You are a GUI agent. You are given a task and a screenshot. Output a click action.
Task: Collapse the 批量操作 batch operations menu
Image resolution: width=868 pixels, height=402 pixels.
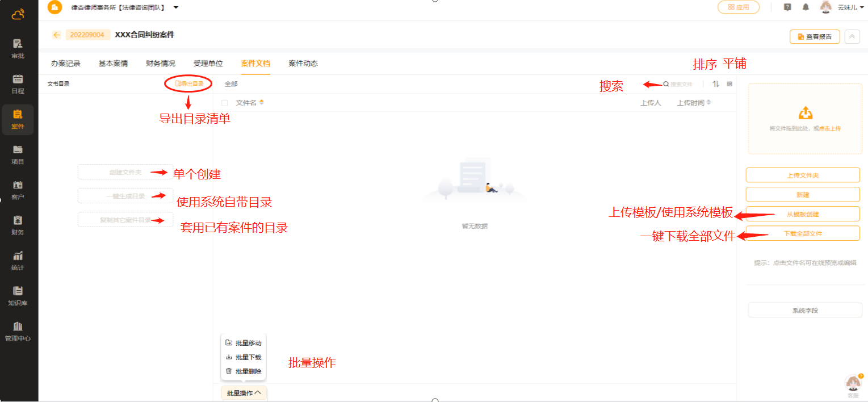point(244,393)
